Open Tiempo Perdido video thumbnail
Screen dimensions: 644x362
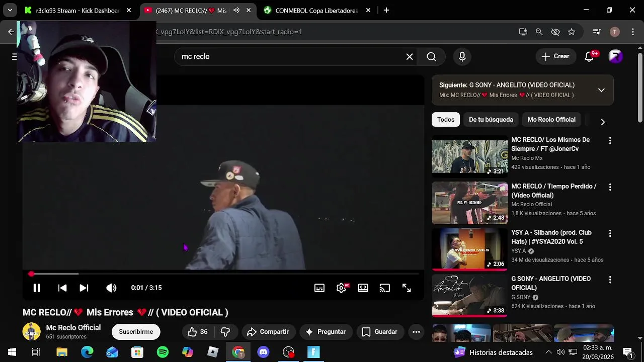tap(470, 203)
